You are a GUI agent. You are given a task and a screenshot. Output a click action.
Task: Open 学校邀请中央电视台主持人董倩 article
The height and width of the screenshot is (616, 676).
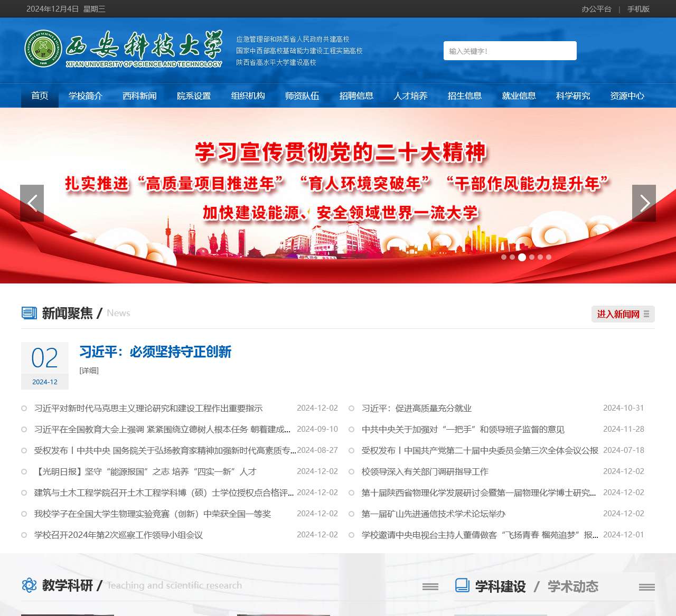click(480, 535)
